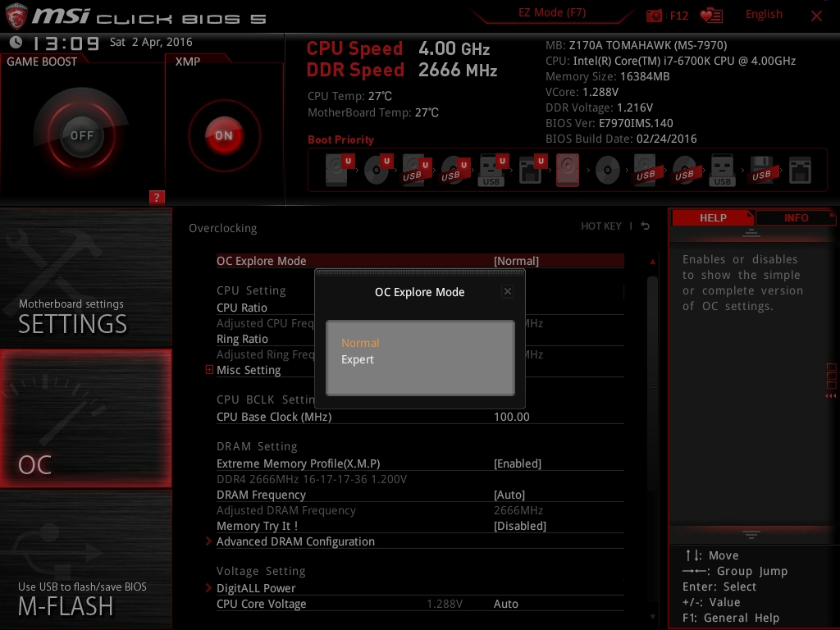The width and height of the screenshot is (840, 630).
Task: Click the Extreme Memory Profile(X.M.P) label
Action: click(298, 463)
